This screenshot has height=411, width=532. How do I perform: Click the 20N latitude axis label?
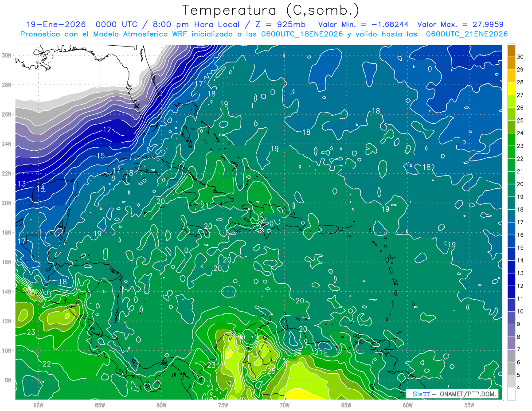pos(7,203)
